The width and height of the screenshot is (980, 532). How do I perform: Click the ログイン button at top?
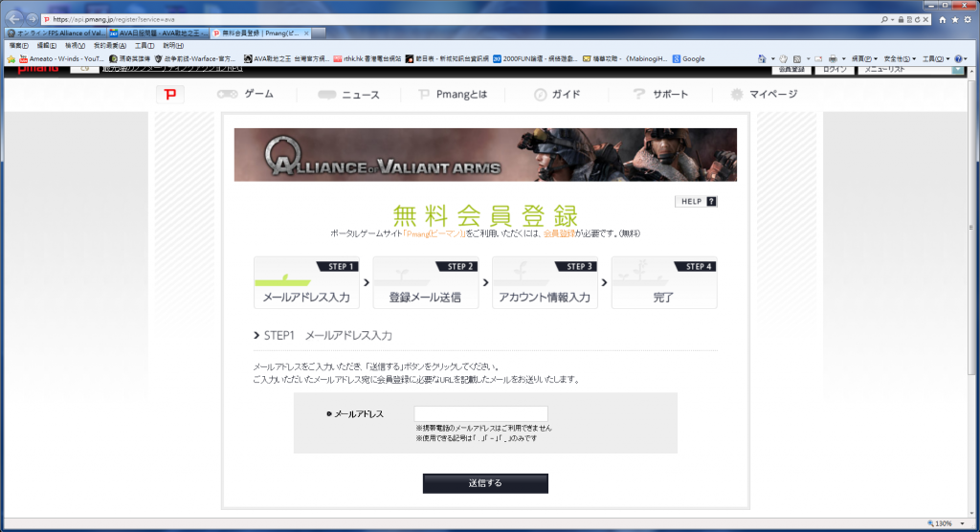835,70
